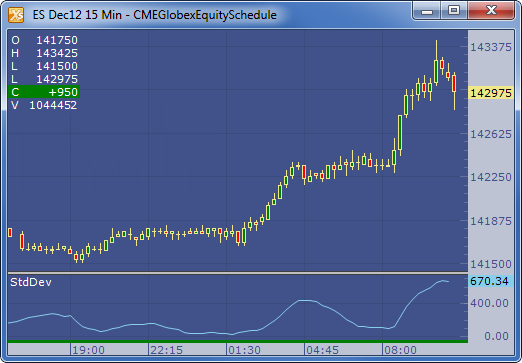Click the 22:15 time axis label

(x=166, y=350)
